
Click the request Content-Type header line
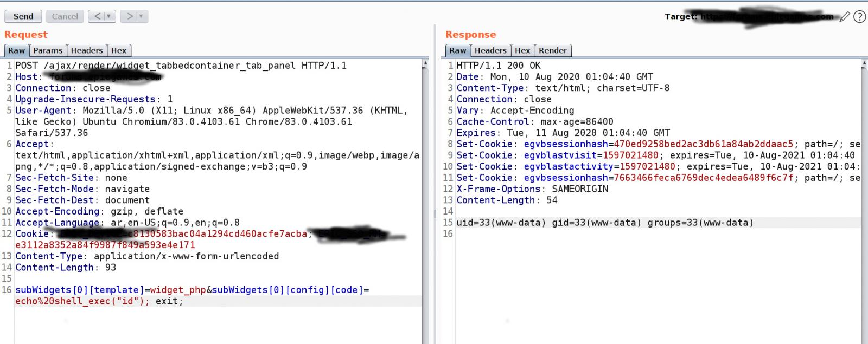pos(147,256)
